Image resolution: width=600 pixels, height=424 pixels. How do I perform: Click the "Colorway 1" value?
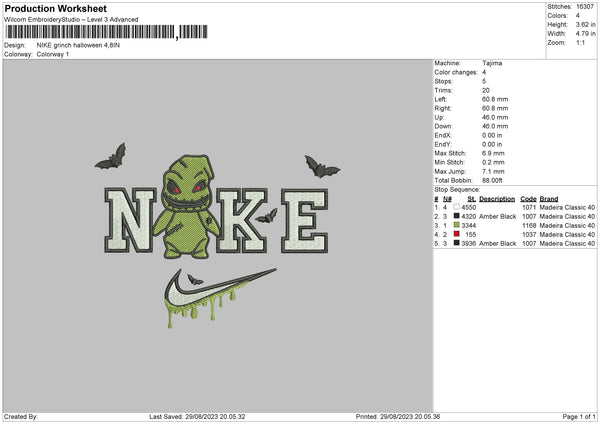click(x=53, y=54)
